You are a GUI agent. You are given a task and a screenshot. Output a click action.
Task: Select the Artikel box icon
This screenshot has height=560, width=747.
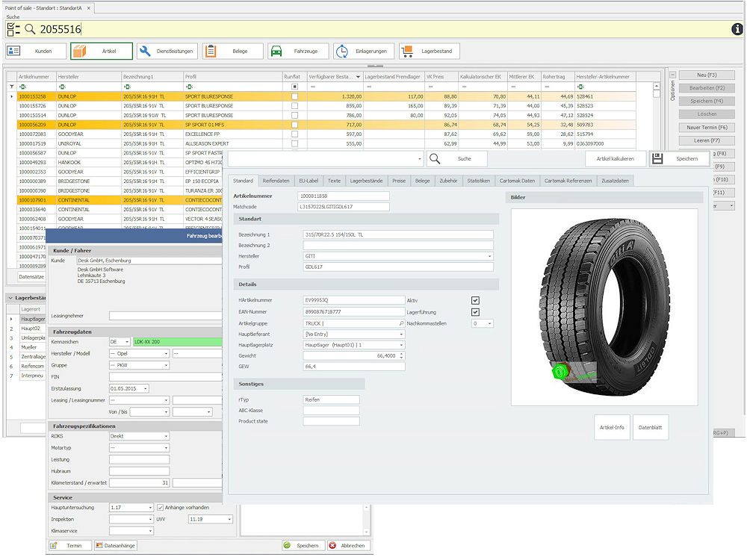click(80, 51)
